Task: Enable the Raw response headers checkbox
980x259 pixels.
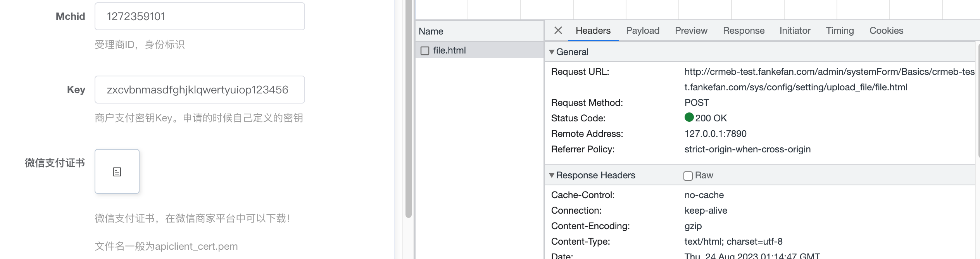Action: tap(688, 176)
